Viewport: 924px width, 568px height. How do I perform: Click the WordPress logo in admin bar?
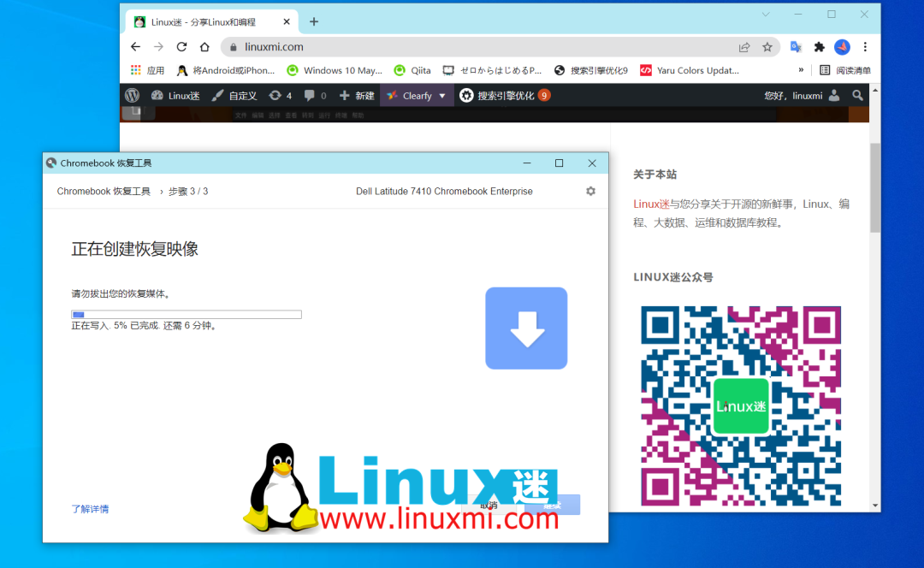coord(132,96)
